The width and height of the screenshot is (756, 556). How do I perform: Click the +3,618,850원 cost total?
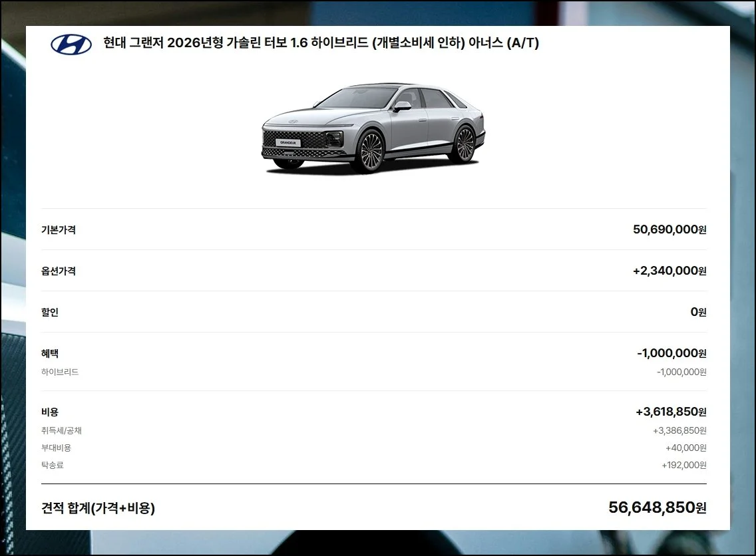pyautogui.click(x=670, y=412)
